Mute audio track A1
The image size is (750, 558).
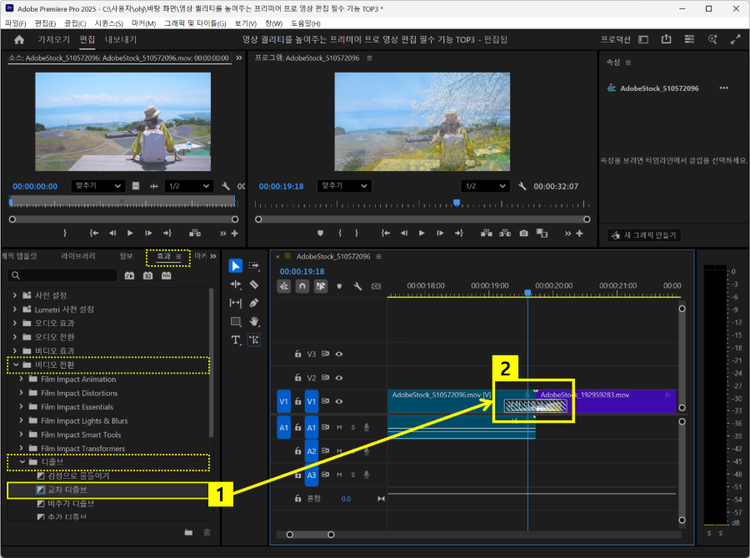(340, 428)
